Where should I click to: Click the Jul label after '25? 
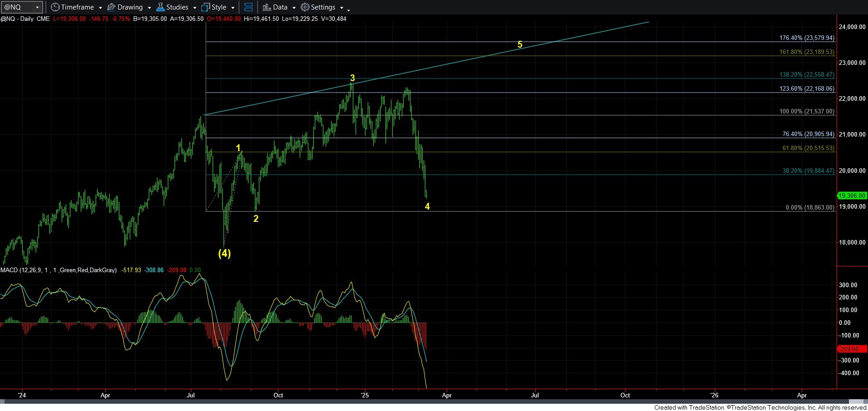[x=535, y=395]
